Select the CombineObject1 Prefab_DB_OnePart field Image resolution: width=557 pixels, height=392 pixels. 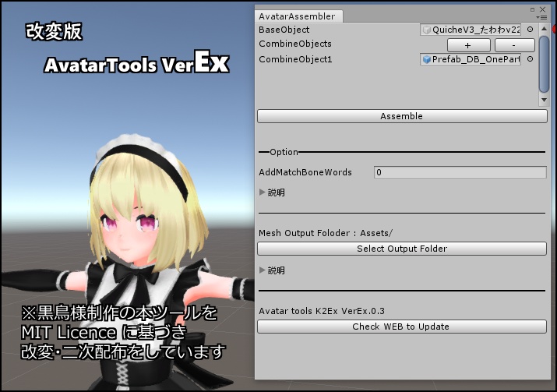pos(471,59)
